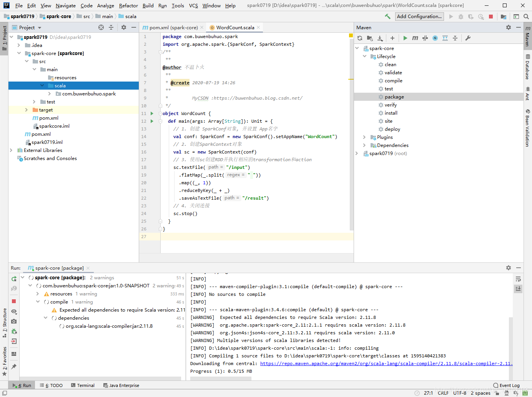Toggle Maven Offline Mode
Image resolution: width=532 pixels, height=397 pixels.
coord(425,38)
